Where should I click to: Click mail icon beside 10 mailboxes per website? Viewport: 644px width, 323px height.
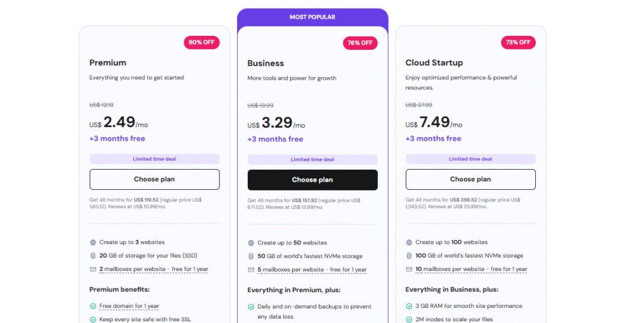coord(409,270)
